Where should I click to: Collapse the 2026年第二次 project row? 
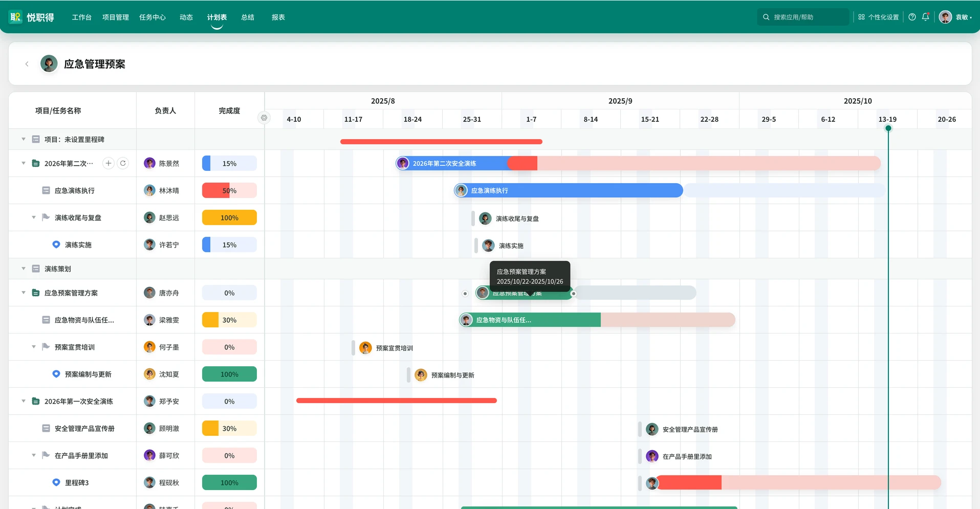[x=23, y=163]
